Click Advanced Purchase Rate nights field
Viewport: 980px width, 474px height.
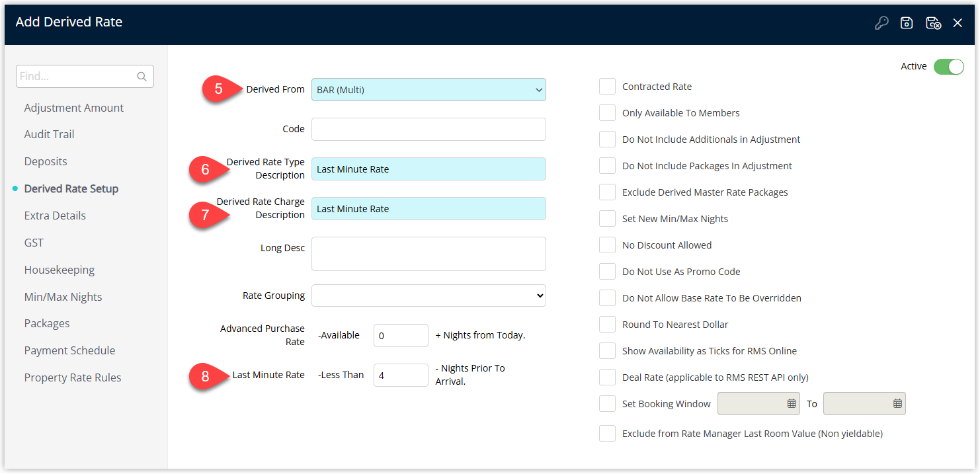(x=401, y=335)
